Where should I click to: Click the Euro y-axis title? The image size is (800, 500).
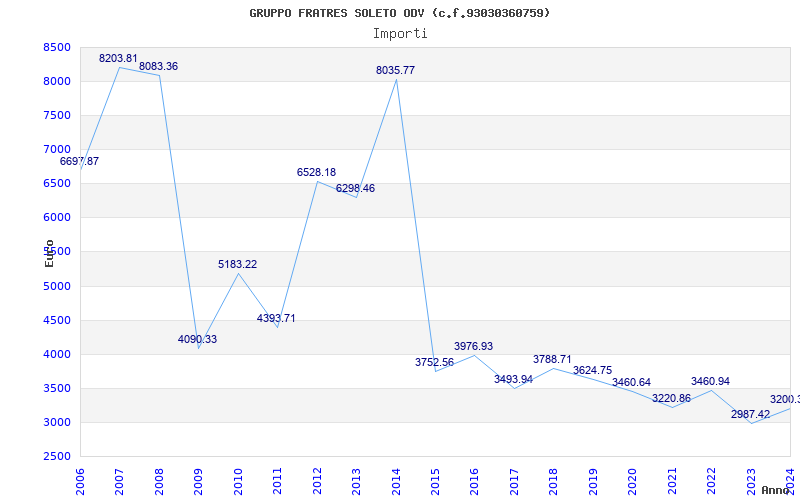[x=49, y=253]
